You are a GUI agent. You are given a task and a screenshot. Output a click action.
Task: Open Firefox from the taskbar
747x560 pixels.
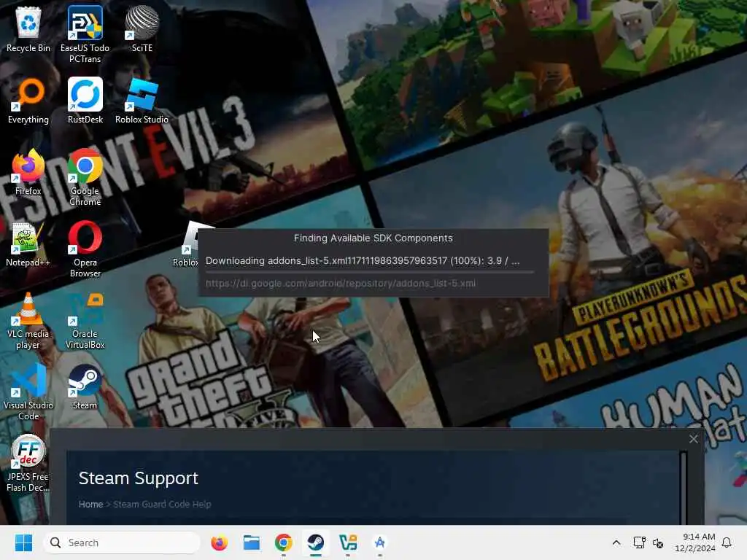(219, 542)
